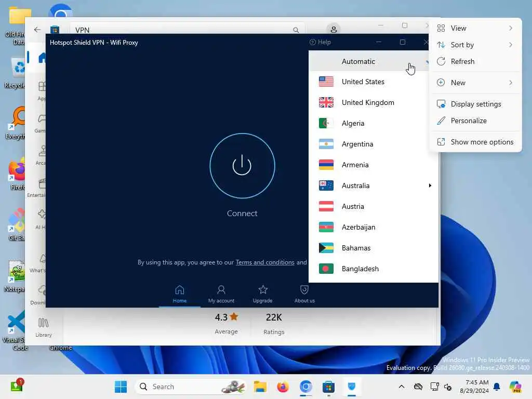Image resolution: width=532 pixels, height=399 pixels.
Task: Select Automatic location option
Action: pyautogui.click(x=370, y=61)
